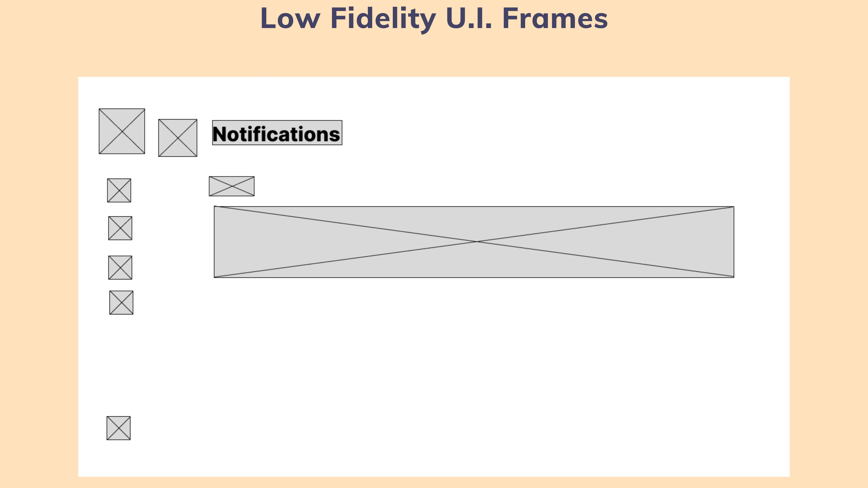The width and height of the screenshot is (868, 488).
Task: Choose the third stacked sidebar icon placeholder
Action: click(120, 267)
